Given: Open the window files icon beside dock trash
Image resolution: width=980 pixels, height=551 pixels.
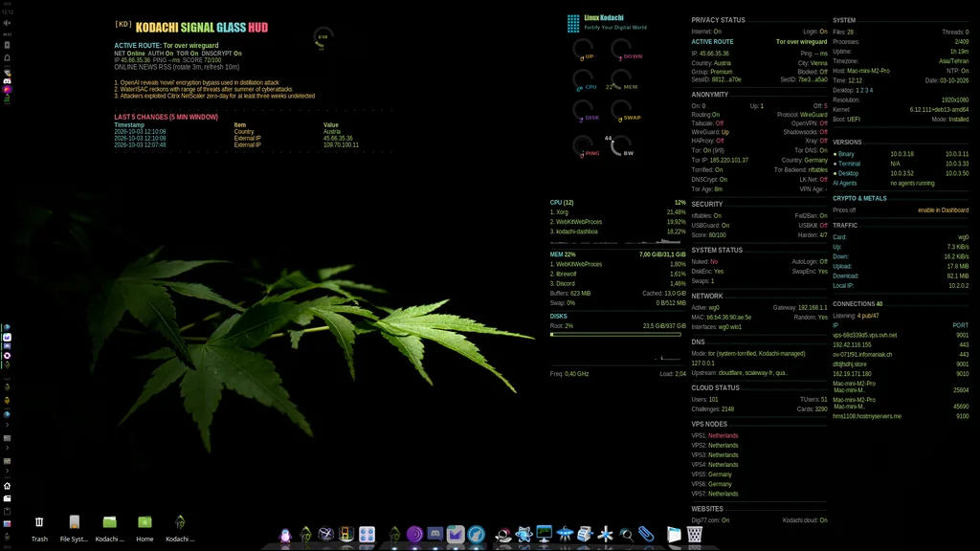Looking at the screenshot, I should click(x=674, y=534).
